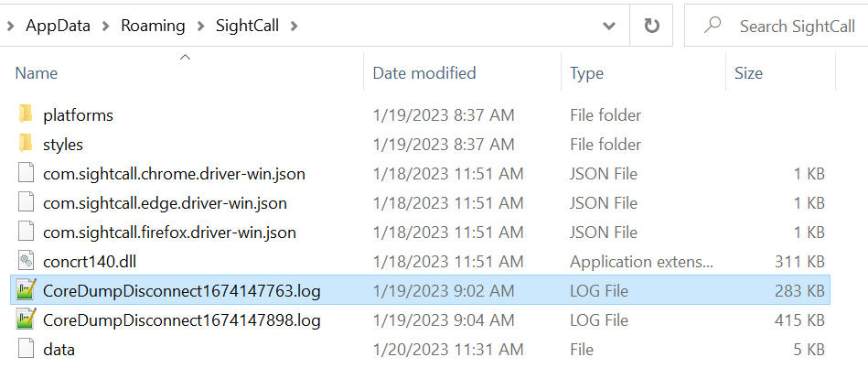868x368 pixels.
Task: Expand the chevron after AppData breadcrumb
Action: coord(105,26)
